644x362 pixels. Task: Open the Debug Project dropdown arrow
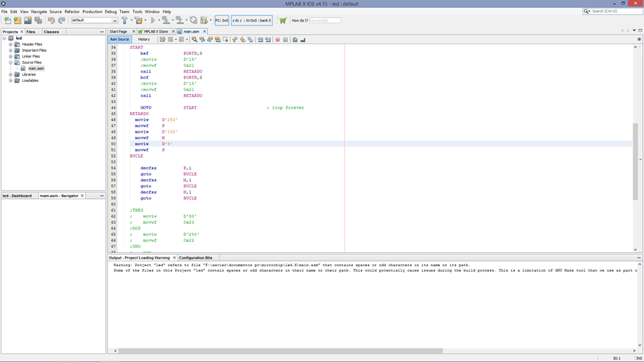click(211, 20)
